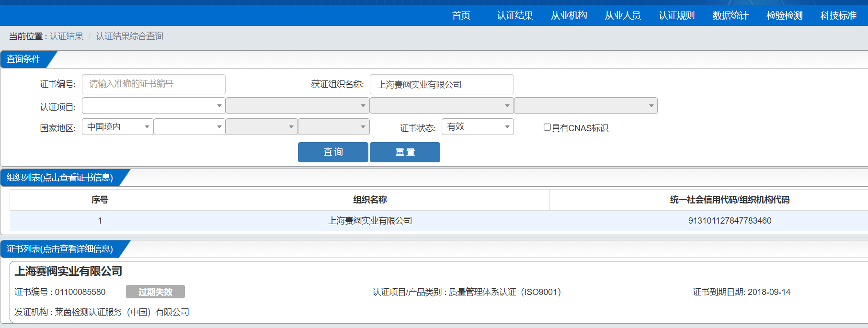Click the 重置 button
868x328 pixels.
[x=405, y=152]
